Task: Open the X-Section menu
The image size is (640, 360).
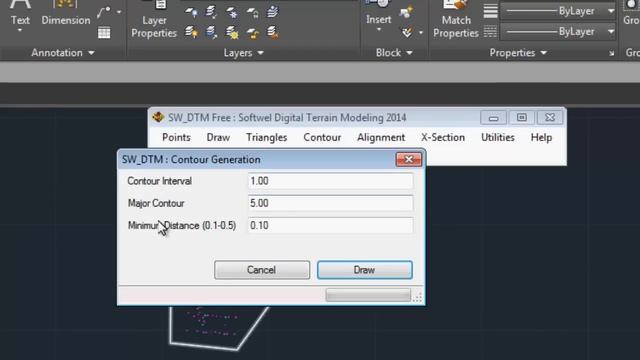Action: [443, 138]
